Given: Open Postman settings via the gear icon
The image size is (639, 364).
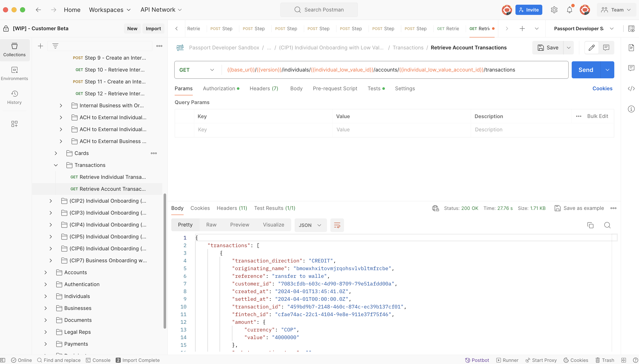Looking at the screenshot, I should click(x=554, y=10).
